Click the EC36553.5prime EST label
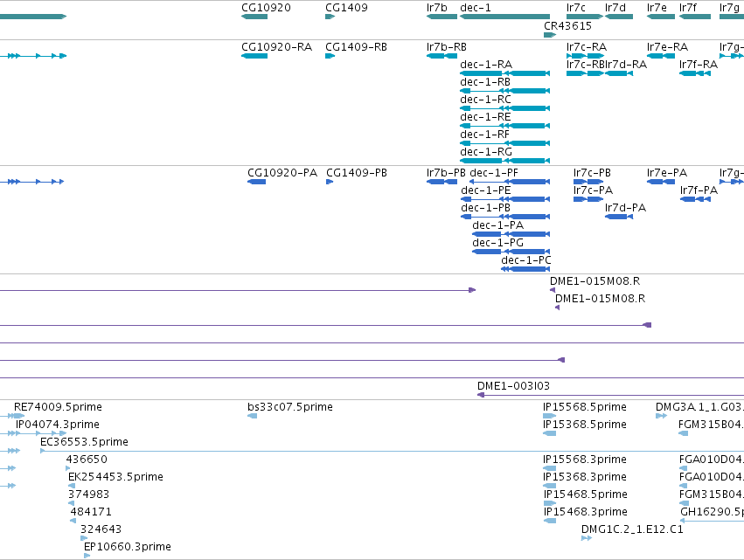The height and width of the screenshot is (560, 744). pyautogui.click(x=84, y=442)
